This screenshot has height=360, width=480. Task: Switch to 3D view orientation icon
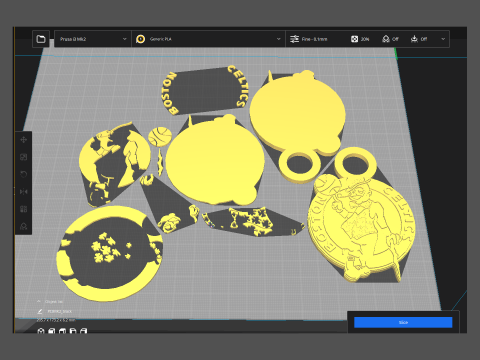pyautogui.click(x=41, y=331)
